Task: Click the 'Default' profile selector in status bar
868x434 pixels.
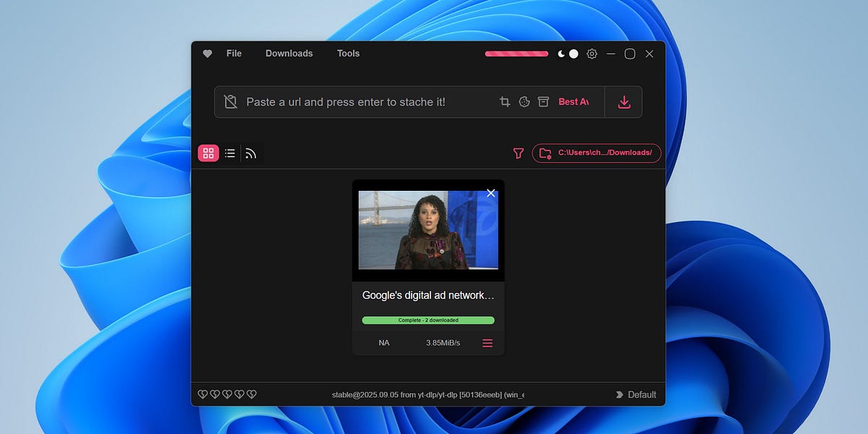Action: tap(636, 395)
